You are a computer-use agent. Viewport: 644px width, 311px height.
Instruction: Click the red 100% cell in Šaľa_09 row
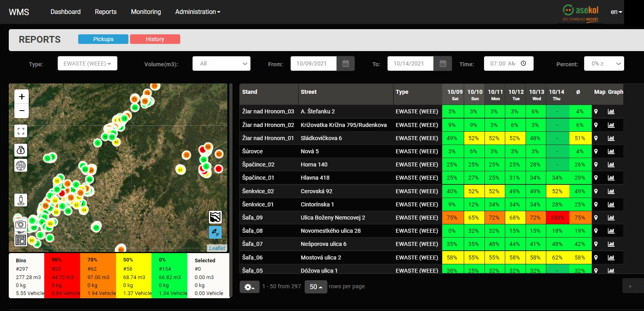click(557, 218)
